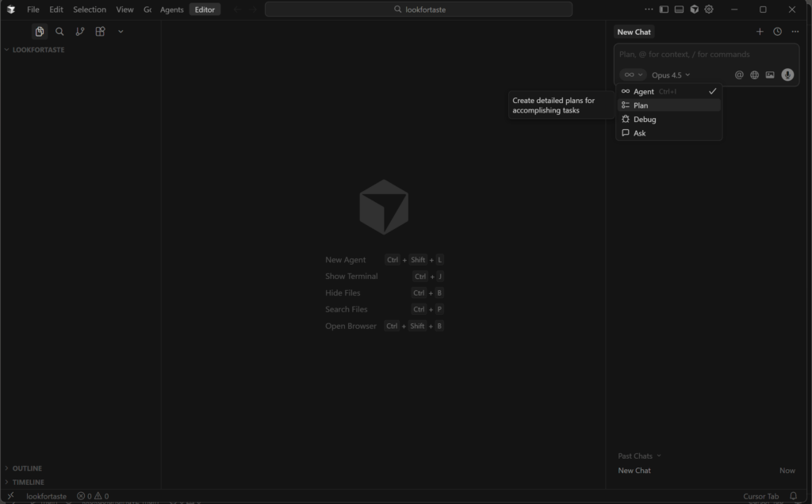Expand the OUTLINE section

pos(27,468)
